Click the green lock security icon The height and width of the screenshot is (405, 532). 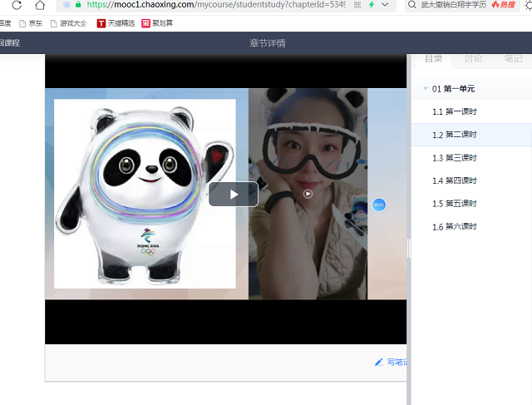point(78,4)
